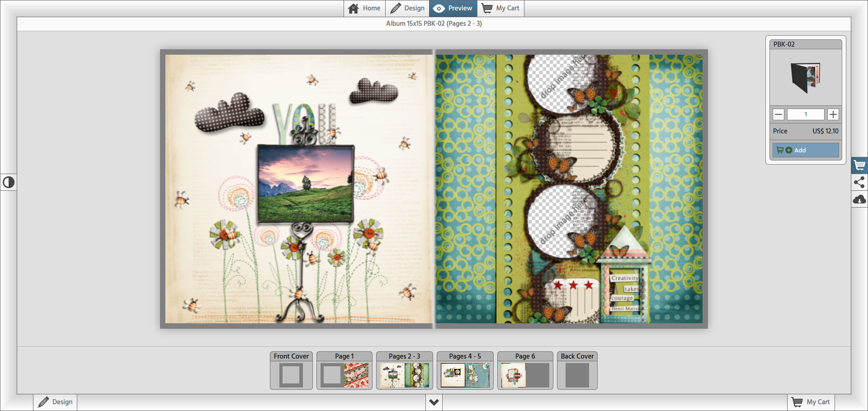Click the shopping cart icon on right sidebar
868x411 pixels.
coord(859,165)
